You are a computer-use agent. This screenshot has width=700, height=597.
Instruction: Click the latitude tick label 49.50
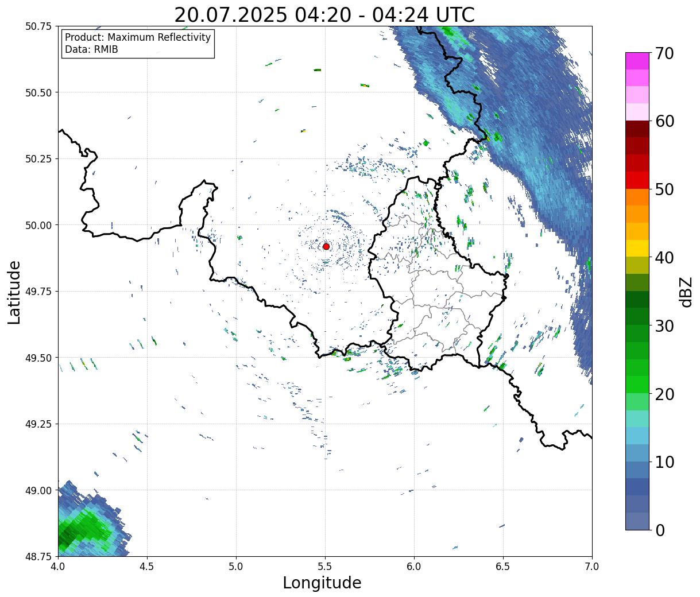[38, 358]
